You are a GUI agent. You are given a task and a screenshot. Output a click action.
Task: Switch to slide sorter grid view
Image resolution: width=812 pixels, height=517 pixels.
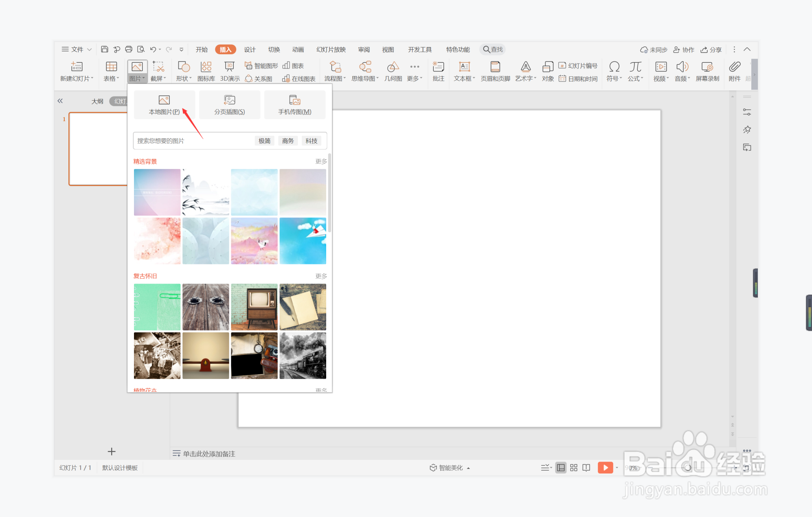pyautogui.click(x=574, y=468)
